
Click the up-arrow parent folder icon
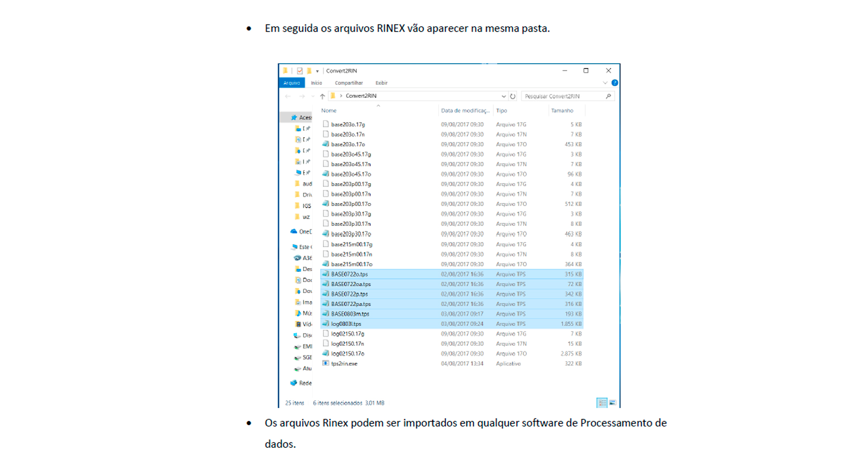tap(322, 96)
